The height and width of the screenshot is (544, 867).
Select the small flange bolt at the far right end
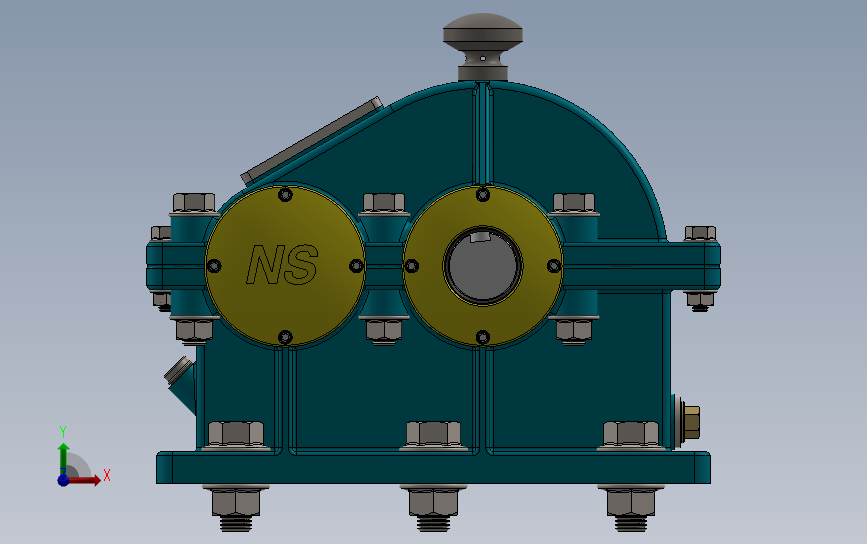tap(701, 233)
